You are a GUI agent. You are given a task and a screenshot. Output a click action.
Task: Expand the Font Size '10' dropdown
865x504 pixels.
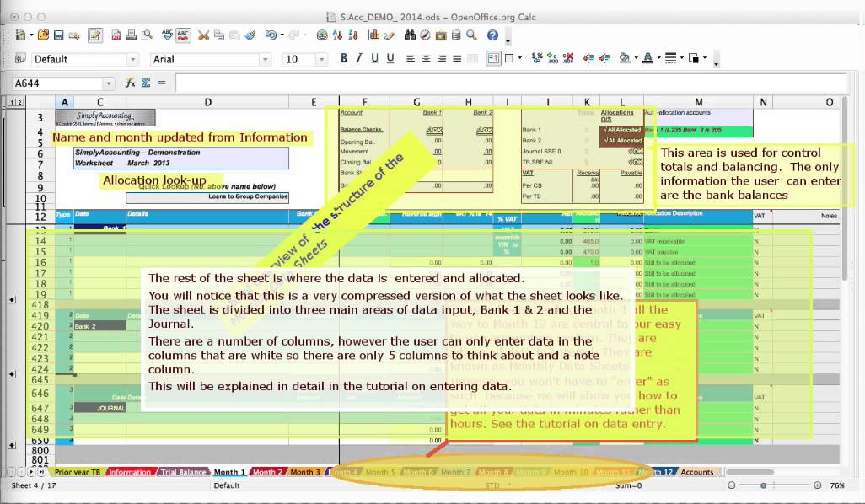pos(321,59)
